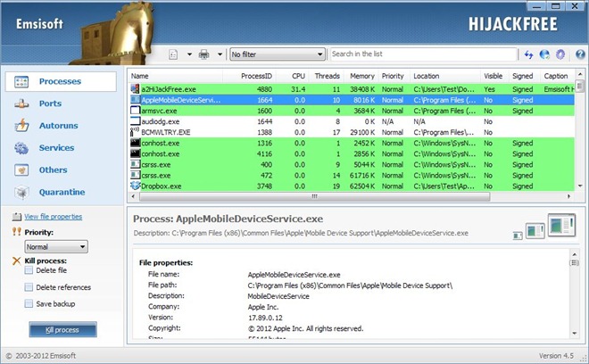Select the BCMWLTRY.EXE process row

[352, 132]
